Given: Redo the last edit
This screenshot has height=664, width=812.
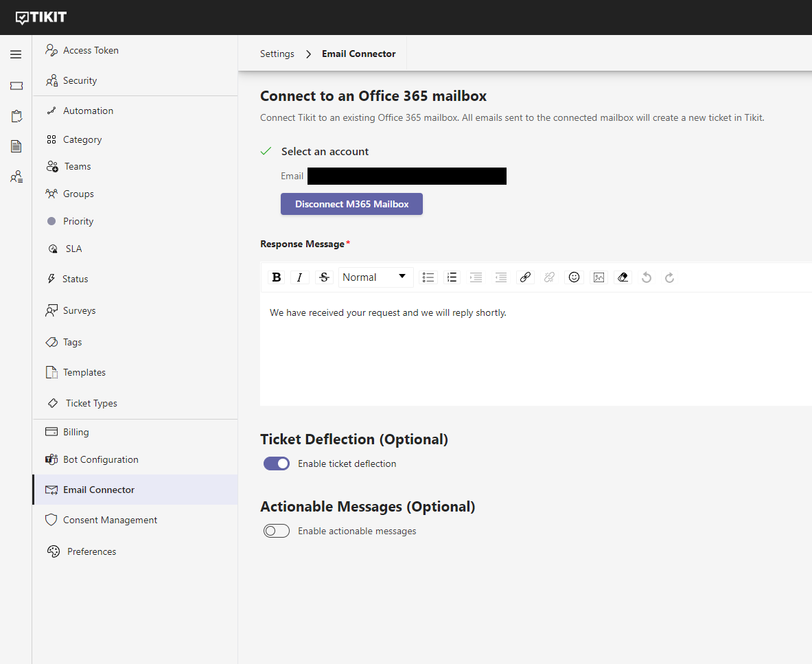Looking at the screenshot, I should click(670, 277).
